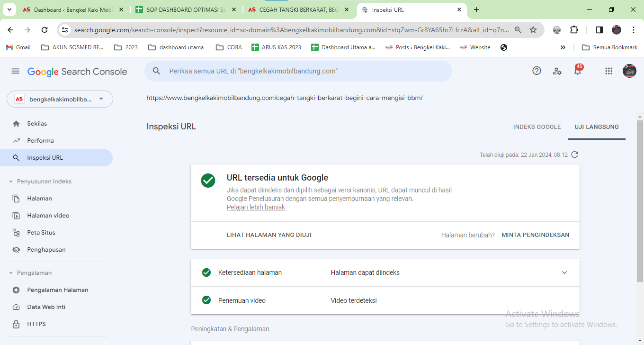Open dashboard utama bookmark folder
The width and height of the screenshot is (644, 345).
point(176,47)
